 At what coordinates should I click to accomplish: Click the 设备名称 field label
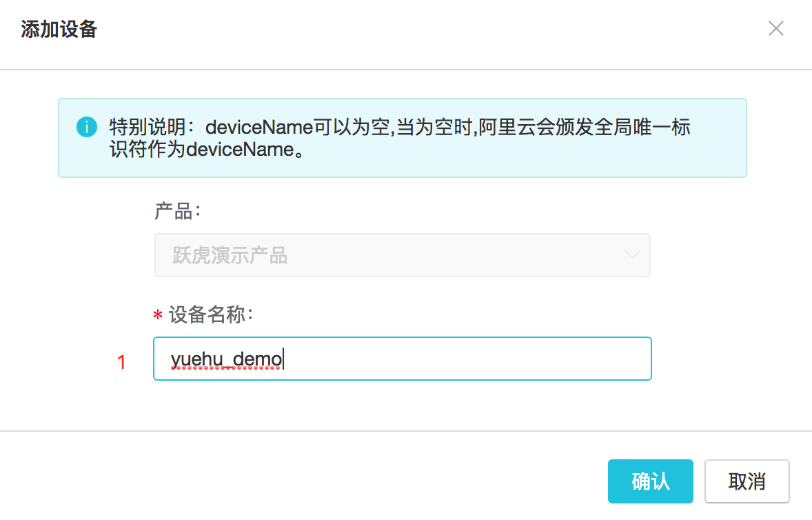(211, 314)
